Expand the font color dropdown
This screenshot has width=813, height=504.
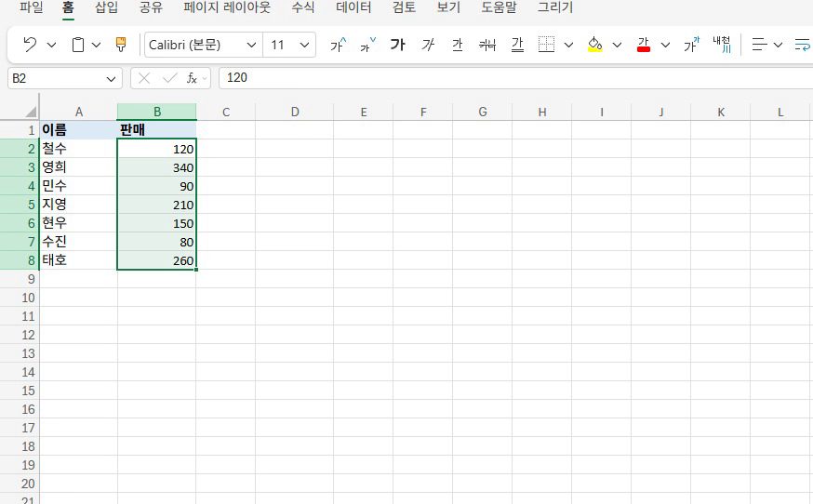pyautogui.click(x=665, y=46)
